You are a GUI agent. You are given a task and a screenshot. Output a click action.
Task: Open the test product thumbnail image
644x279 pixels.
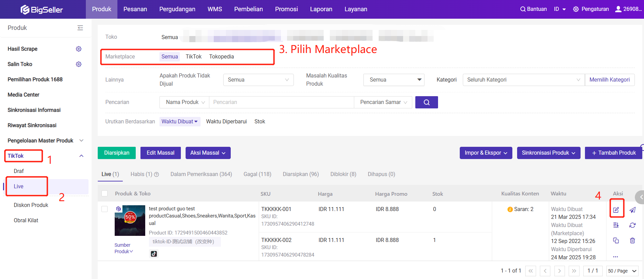[130, 221]
